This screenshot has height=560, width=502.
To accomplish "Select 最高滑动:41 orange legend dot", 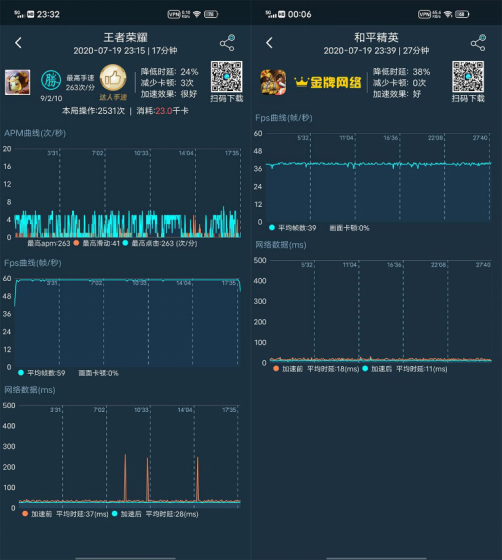I will [x=76, y=243].
